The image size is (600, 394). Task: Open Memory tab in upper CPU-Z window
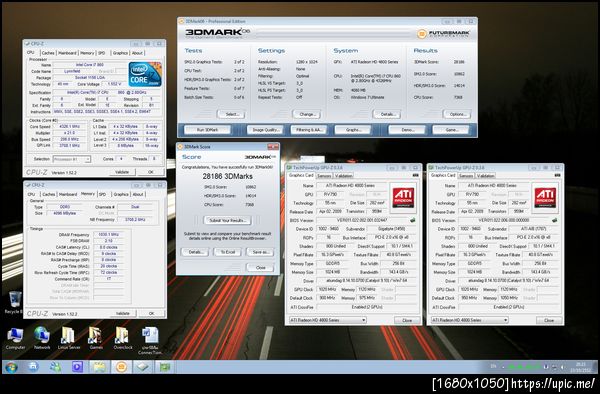(x=87, y=53)
